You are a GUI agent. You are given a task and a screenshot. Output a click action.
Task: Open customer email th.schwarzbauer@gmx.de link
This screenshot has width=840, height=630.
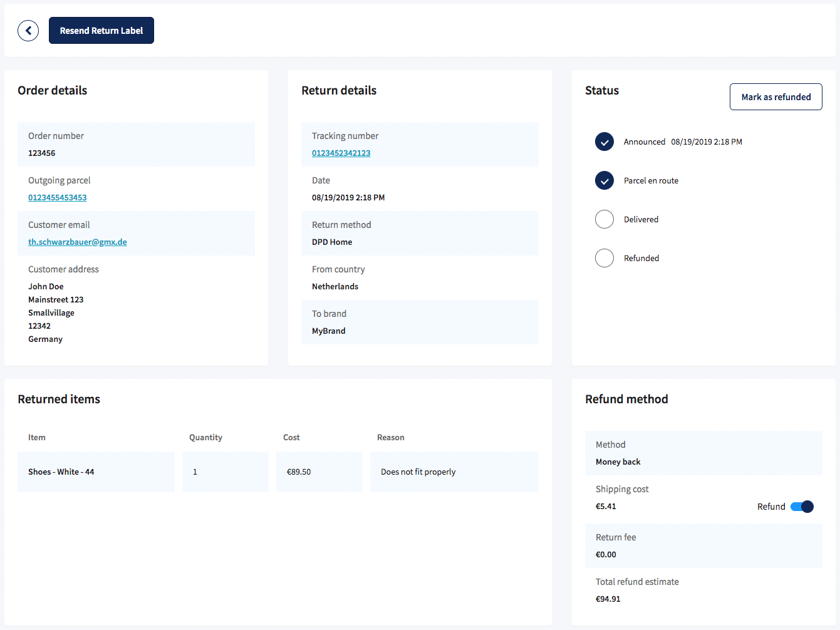coord(78,242)
